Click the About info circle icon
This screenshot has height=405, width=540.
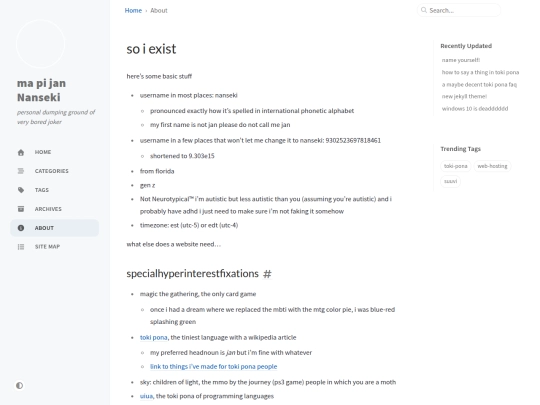pos(21,228)
